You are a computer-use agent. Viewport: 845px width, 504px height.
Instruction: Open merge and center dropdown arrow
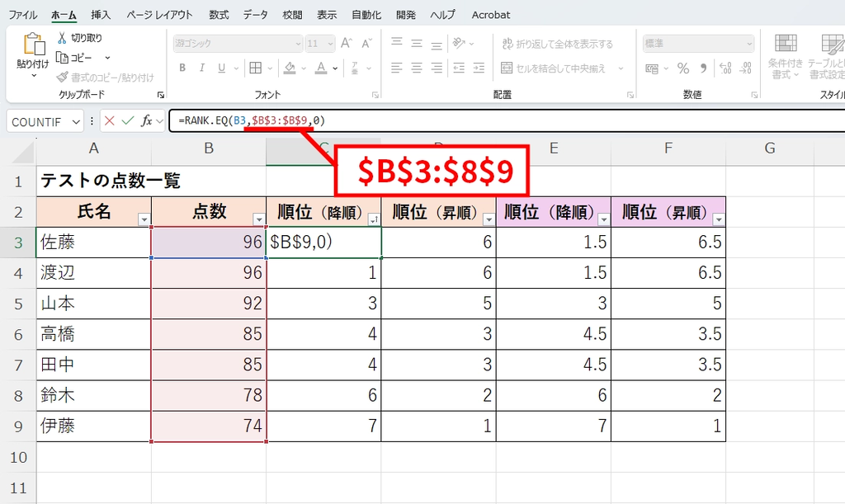pyautogui.click(x=621, y=68)
